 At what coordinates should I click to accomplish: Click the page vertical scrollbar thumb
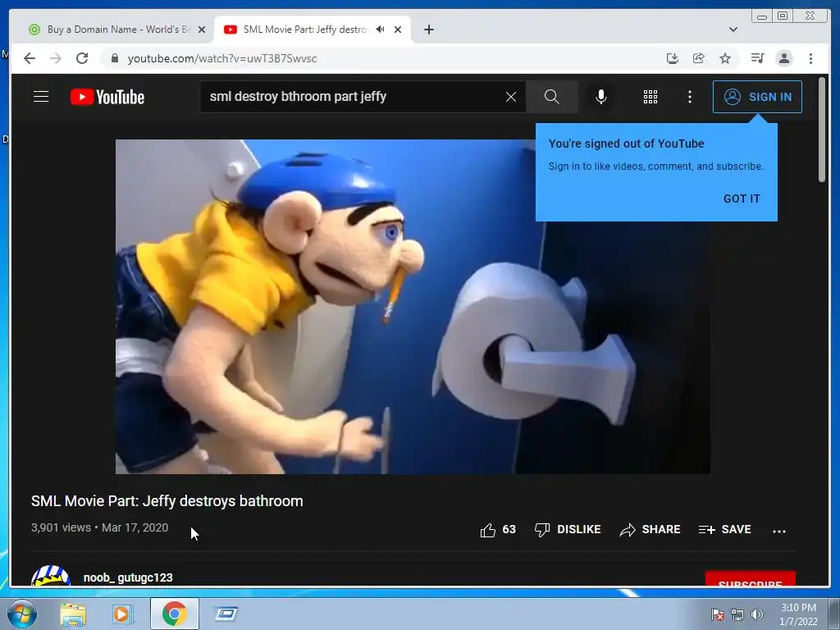pos(822,130)
